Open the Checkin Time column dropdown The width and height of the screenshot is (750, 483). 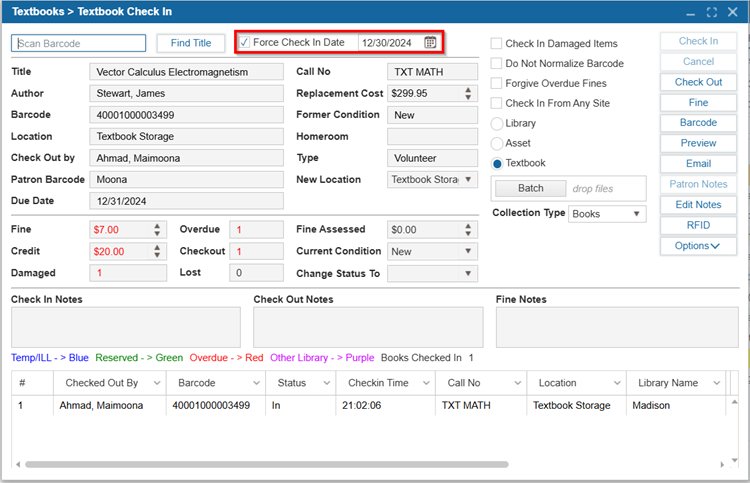click(426, 383)
